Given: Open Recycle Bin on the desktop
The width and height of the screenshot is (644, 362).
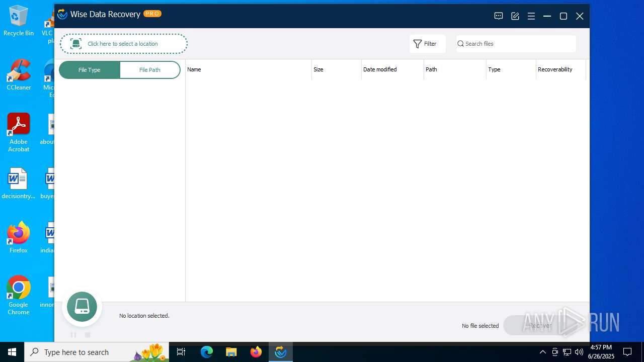Looking at the screenshot, I should point(19,20).
